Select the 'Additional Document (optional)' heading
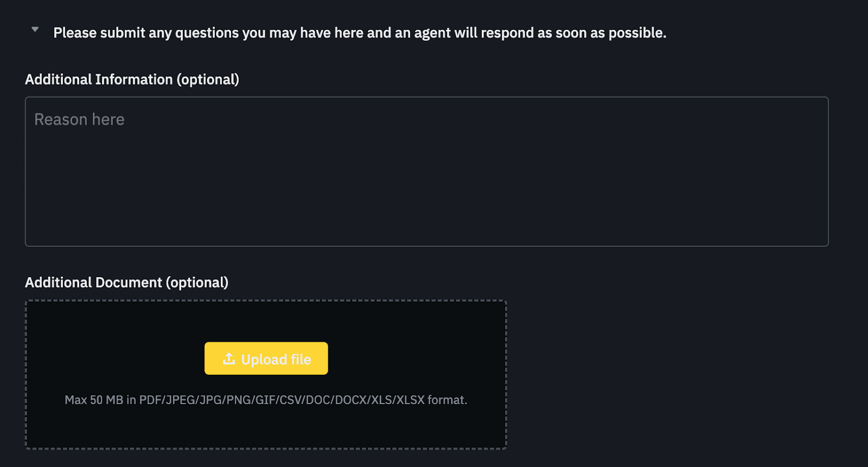868x467 pixels. [126, 283]
